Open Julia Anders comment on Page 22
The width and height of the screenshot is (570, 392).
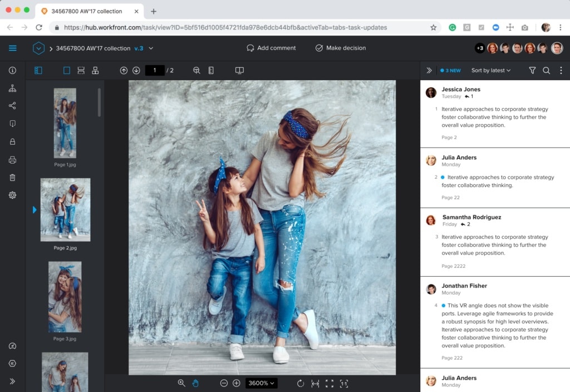tap(495, 178)
